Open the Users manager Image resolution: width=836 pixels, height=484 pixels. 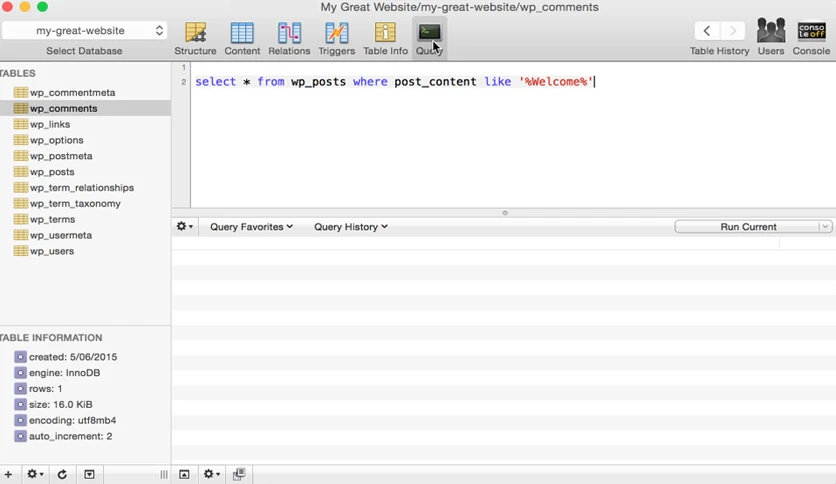(x=771, y=37)
